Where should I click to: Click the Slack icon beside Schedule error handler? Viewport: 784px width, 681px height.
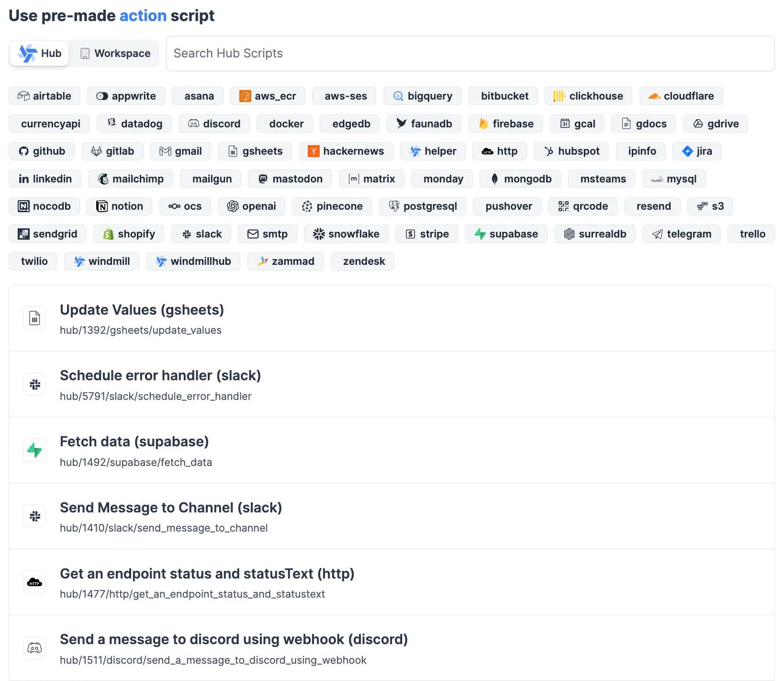pos(34,385)
